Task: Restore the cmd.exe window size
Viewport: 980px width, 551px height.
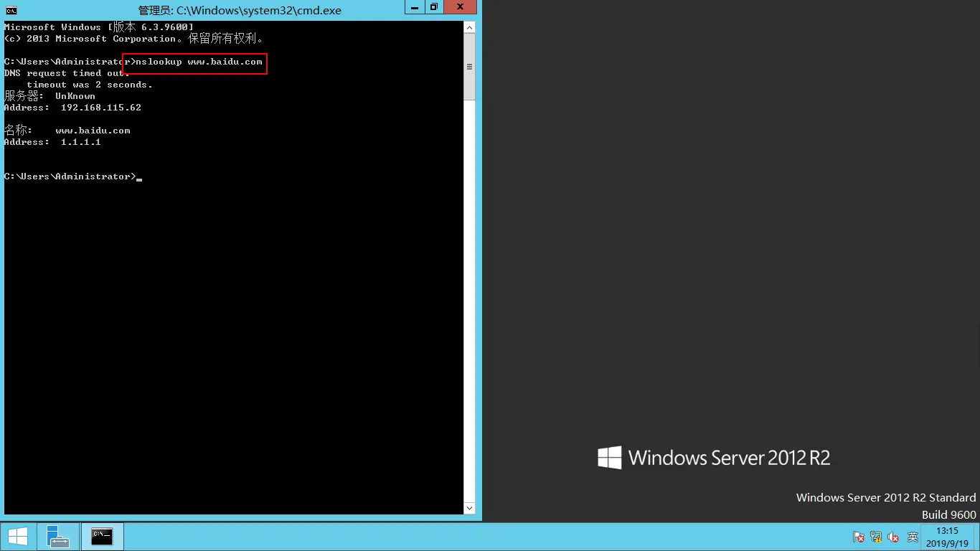Action: point(433,7)
